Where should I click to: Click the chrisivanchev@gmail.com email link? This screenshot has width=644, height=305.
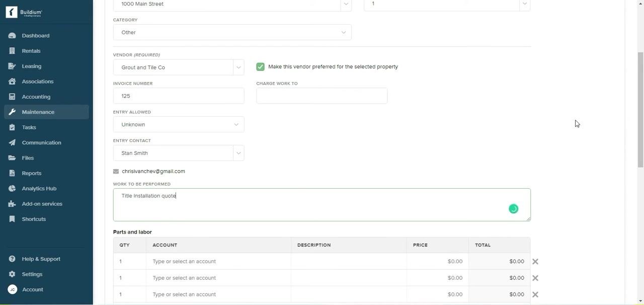click(153, 171)
